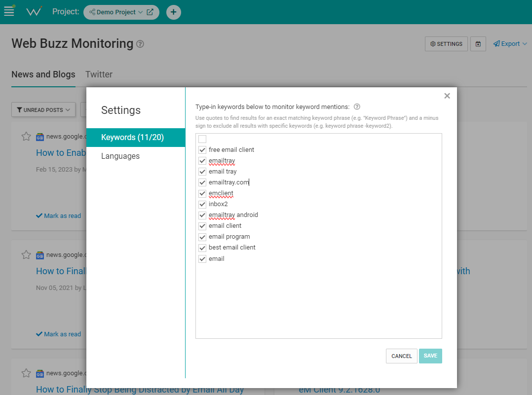Click Google News icon on first post
The height and width of the screenshot is (395, 532).
(40, 137)
